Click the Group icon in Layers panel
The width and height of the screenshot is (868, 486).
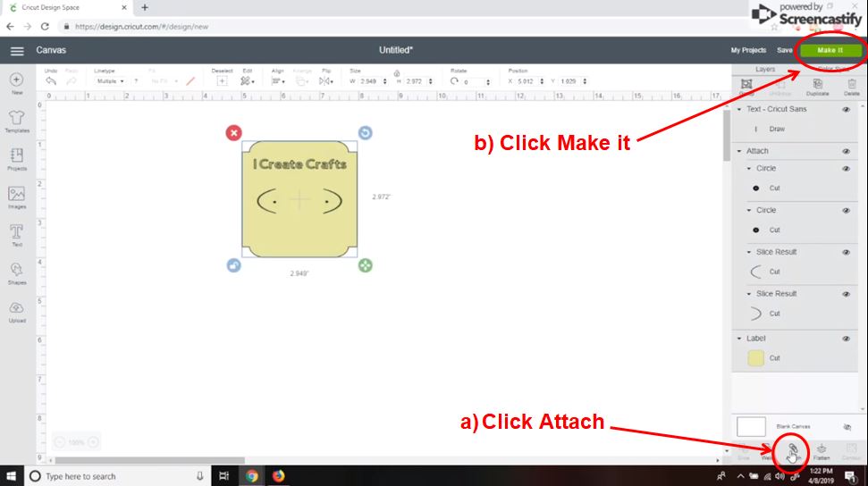coord(746,84)
